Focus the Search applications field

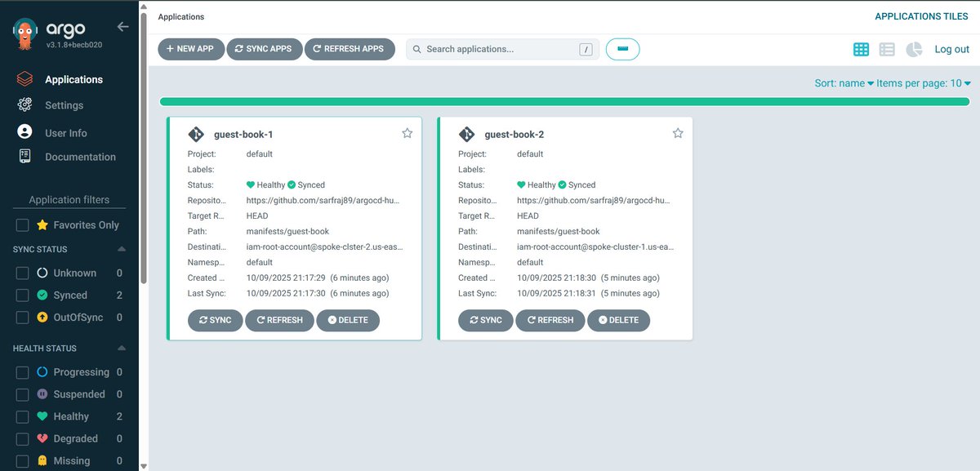(x=502, y=49)
